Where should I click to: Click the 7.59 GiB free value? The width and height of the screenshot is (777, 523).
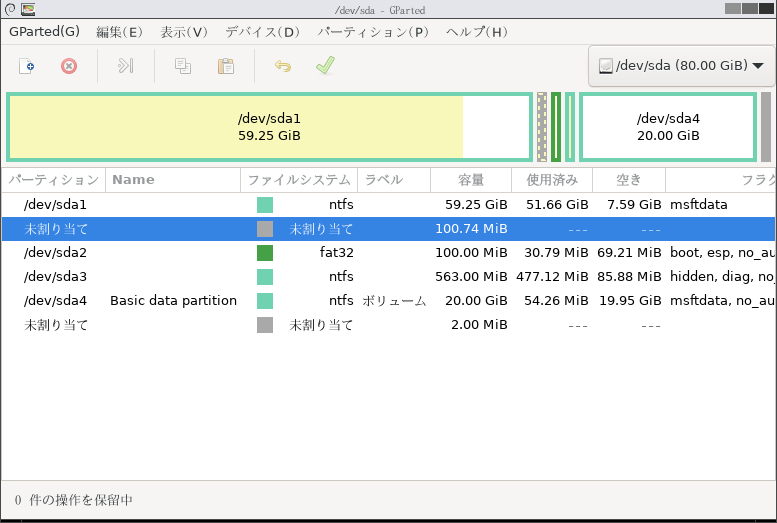coord(634,205)
